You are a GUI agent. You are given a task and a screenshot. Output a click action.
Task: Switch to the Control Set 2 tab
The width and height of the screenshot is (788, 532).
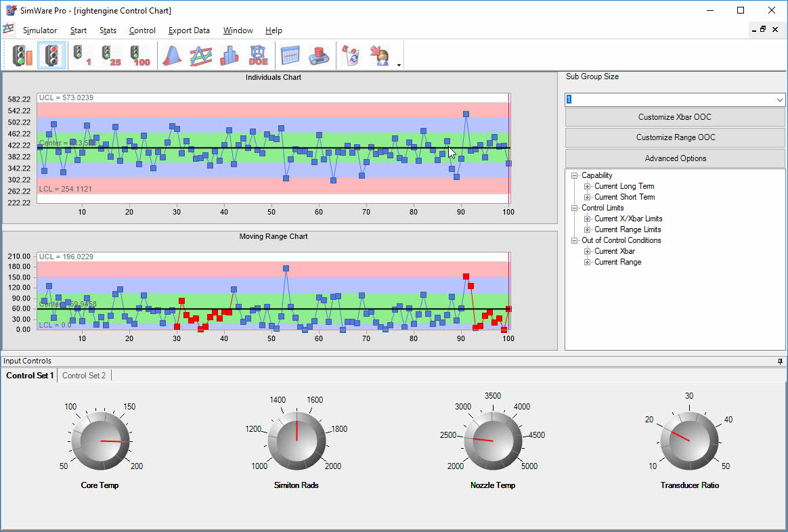pos(84,375)
